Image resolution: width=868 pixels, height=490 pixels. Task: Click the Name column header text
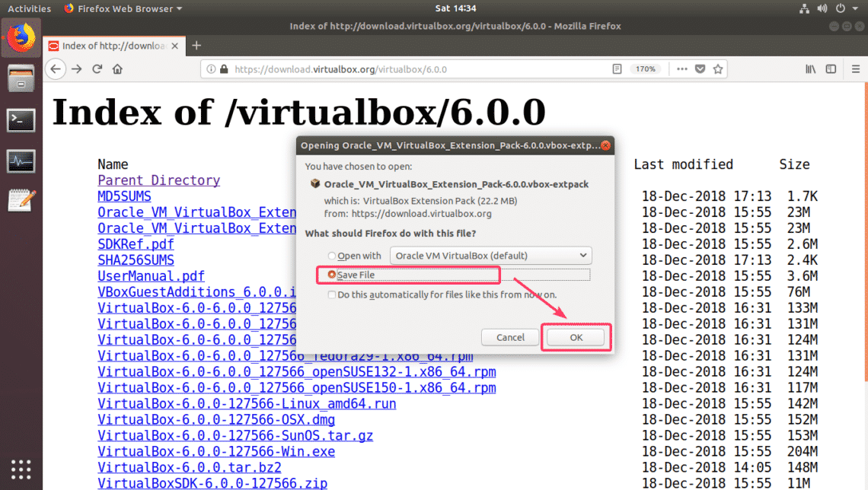coord(113,164)
